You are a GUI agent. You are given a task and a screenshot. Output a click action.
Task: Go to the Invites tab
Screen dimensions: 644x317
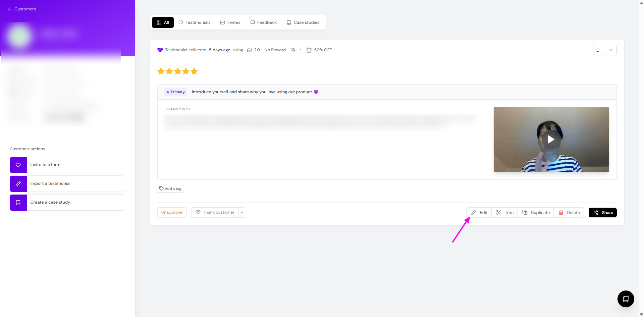tap(230, 22)
